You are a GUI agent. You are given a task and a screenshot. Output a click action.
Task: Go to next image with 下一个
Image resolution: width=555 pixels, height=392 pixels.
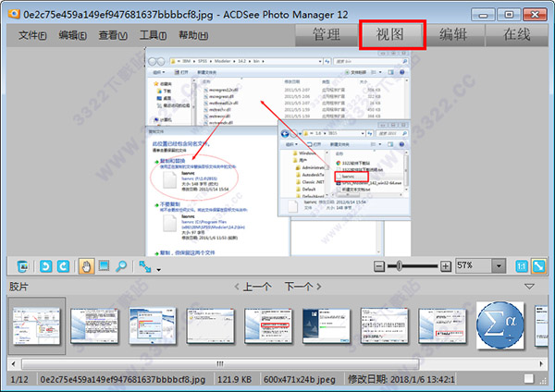click(x=303, y=287)
